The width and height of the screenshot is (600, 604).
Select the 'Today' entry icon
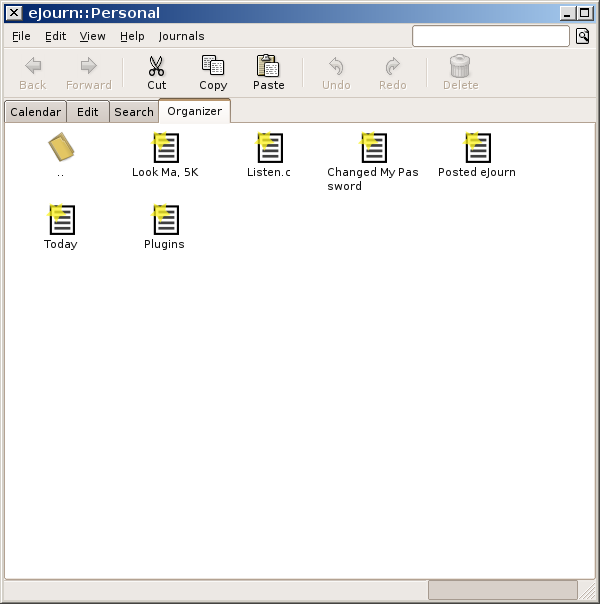tap(61, 220)
